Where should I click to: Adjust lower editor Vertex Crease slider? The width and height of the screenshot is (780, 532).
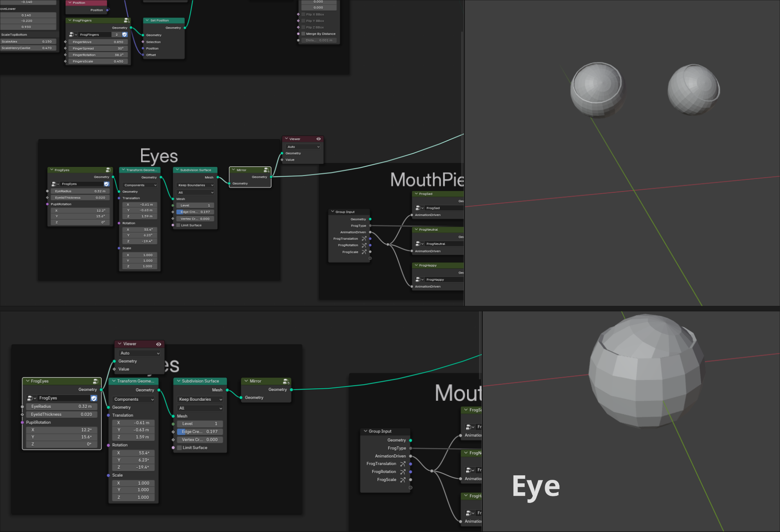pyautogui.click(x=200, y=440)
